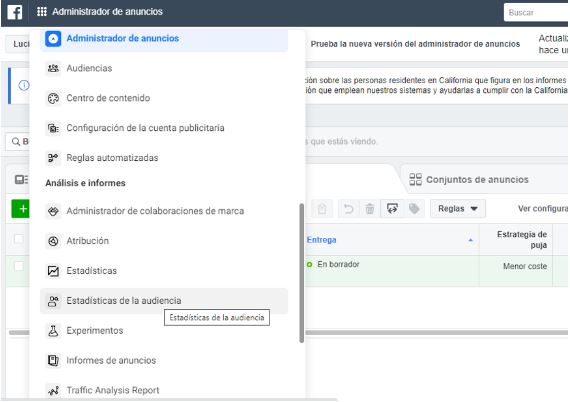Click the trash delete icon in toolbar

(x=370, y=209)
